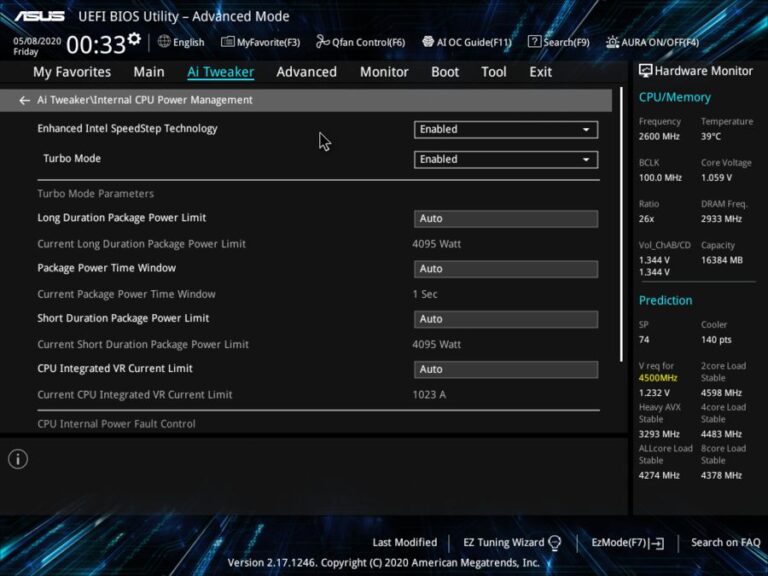Viewport: 768px width, 576px height.
Task: Open the Search question mark icon
Action: pos(534,42)
